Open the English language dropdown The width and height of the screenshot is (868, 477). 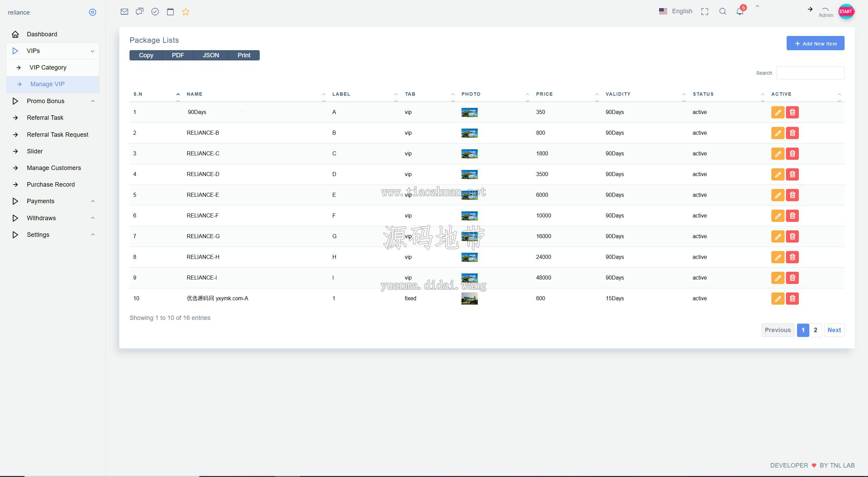[x=676, y=11]
